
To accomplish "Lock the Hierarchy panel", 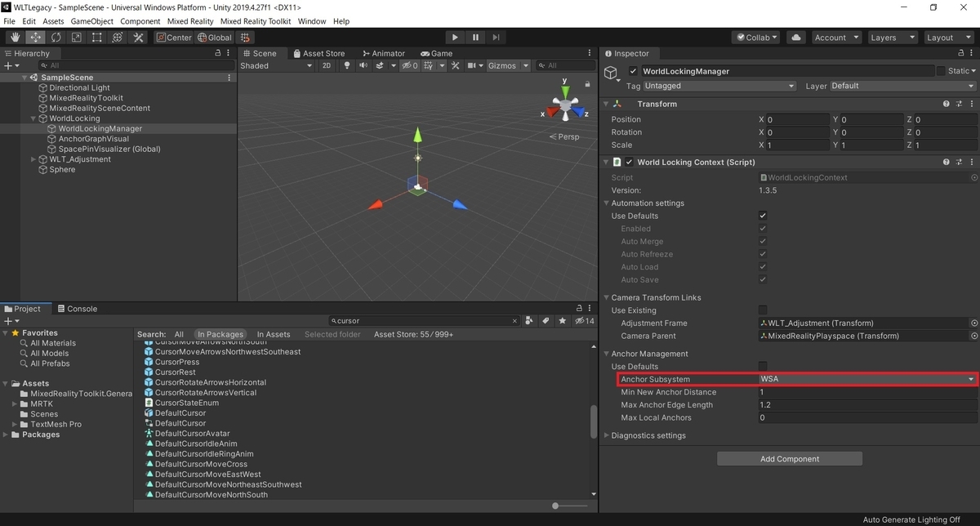I will [218, 53].
